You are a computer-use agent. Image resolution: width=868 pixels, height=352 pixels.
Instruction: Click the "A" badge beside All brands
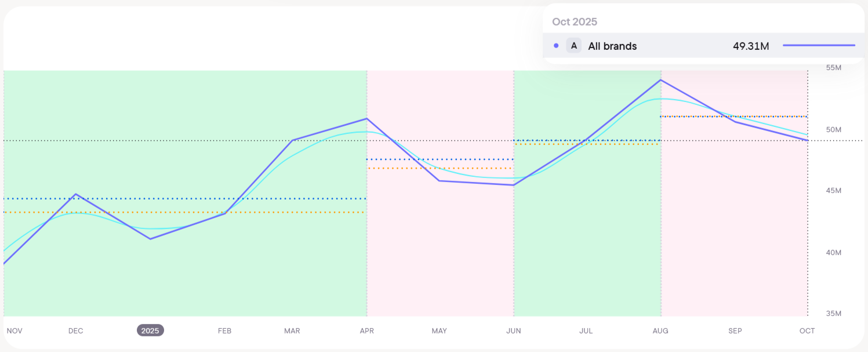coord(573,46)
